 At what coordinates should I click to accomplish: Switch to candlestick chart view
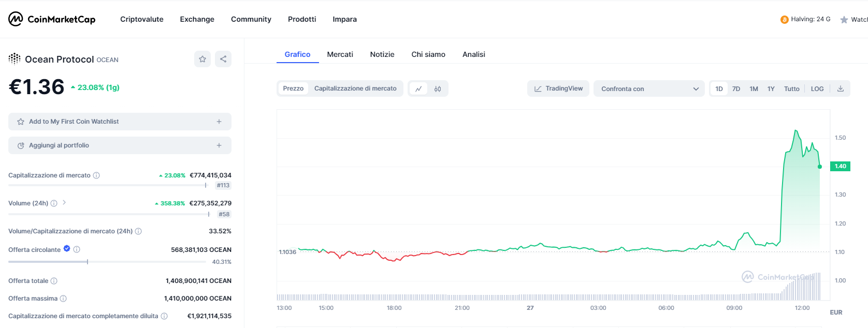(438, 89)
